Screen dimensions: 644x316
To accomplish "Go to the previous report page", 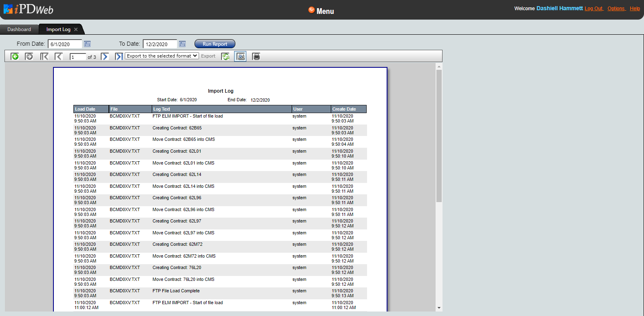I will tap(59, 56).
